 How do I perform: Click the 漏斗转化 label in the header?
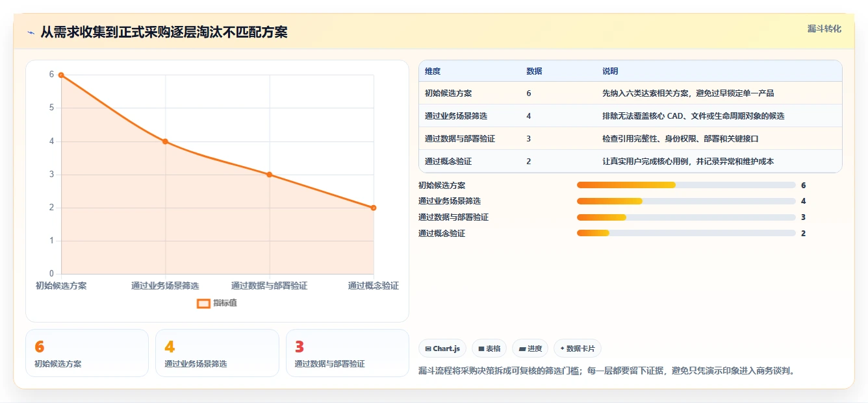(x=824, y=29)
